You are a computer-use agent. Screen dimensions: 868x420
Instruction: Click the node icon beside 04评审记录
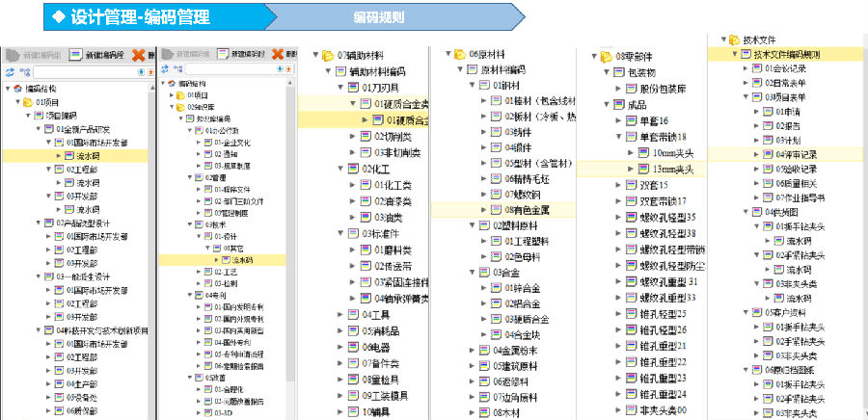pyautogui.click(x=768, y=154)
